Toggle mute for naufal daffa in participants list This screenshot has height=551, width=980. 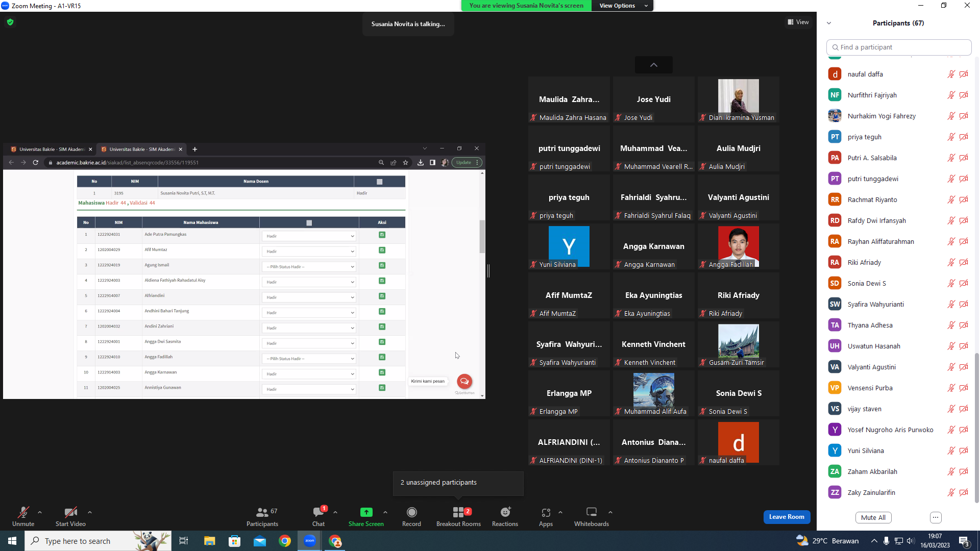951,74
